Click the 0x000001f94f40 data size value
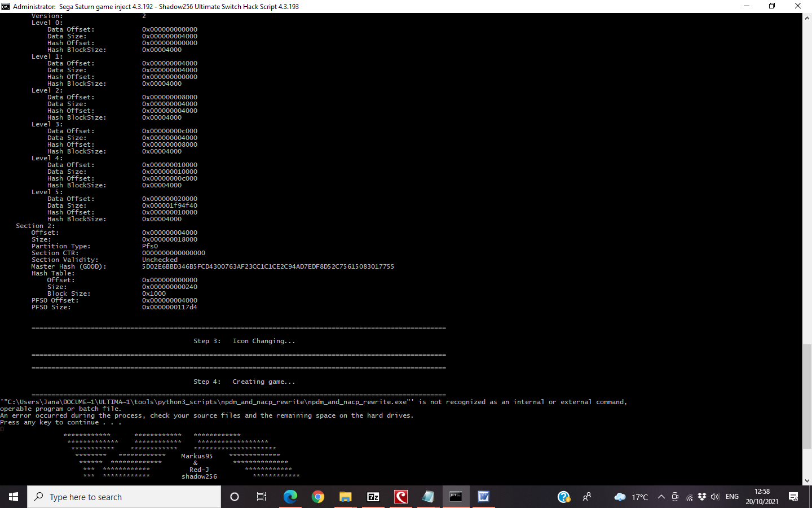The width and height of the screenshot is (812, 508). click(x=170, y=205)
